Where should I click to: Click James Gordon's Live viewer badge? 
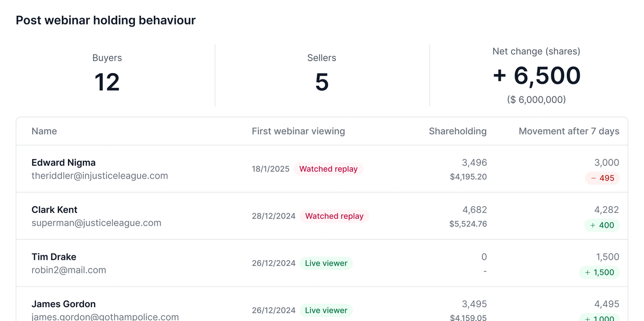pyautogui.click(x=326, y=310)
